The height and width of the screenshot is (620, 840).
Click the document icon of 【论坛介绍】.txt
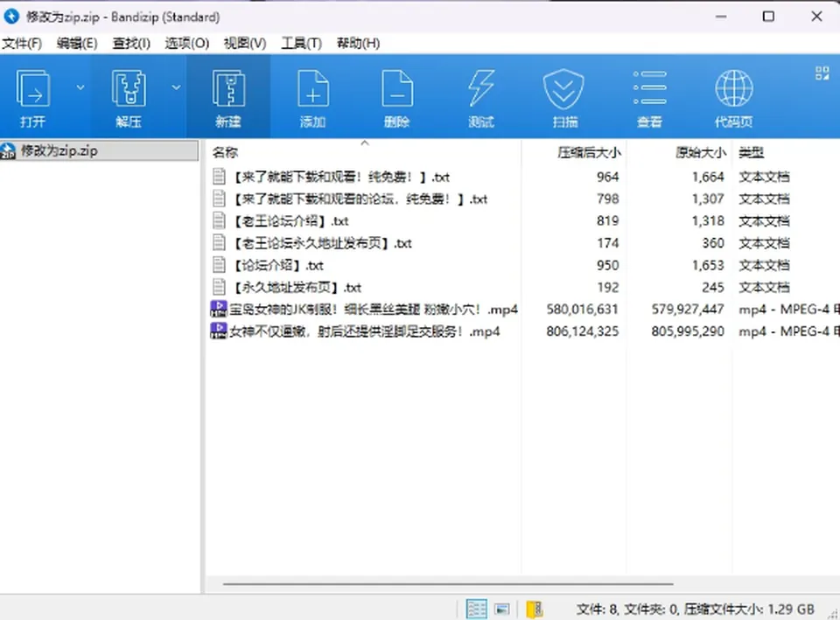tap(219, 265)
